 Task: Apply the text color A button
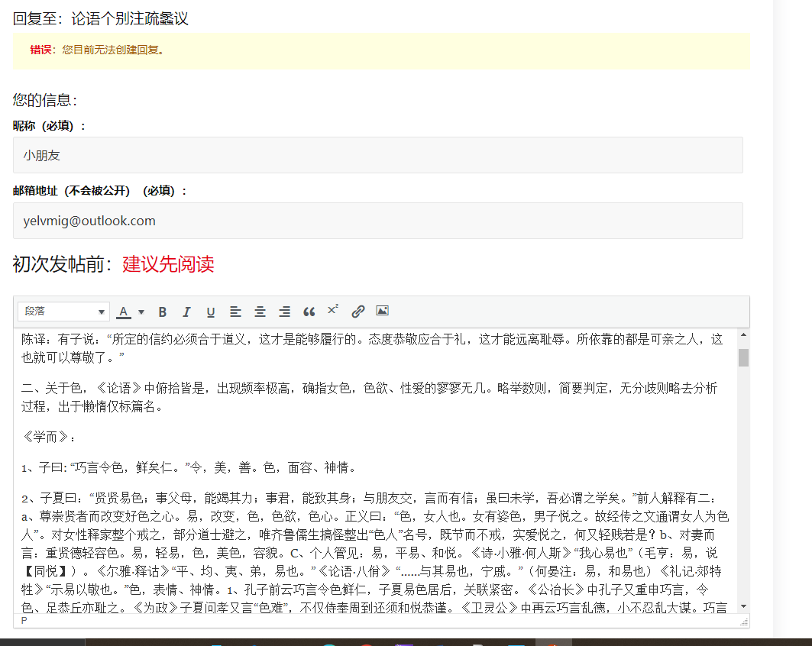[123, 312]
